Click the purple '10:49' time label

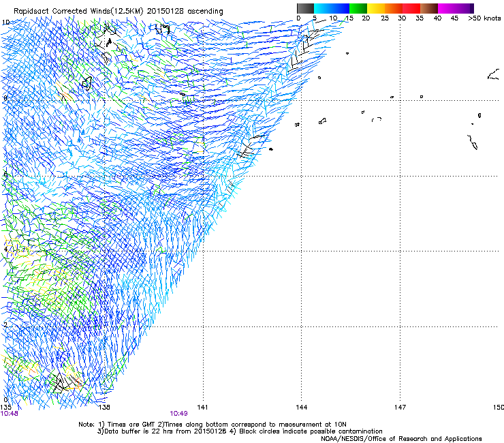coord(178,414)
